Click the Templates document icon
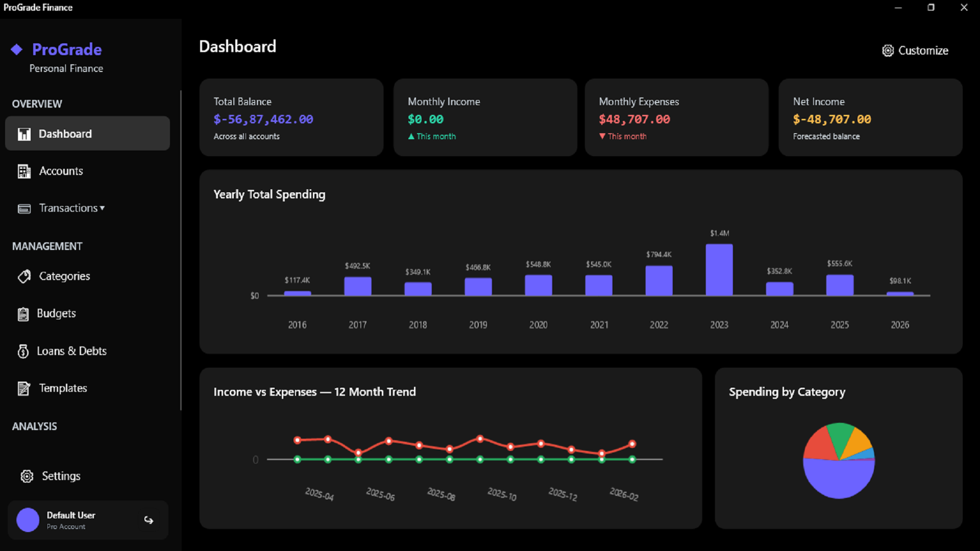Viewport: 980px width, 551px height. 24,388
